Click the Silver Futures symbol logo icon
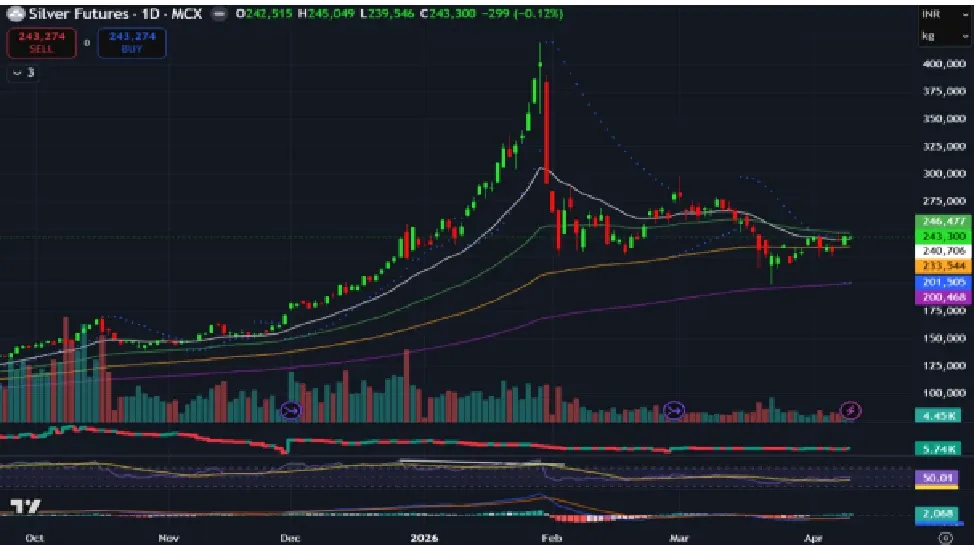This screenshot has height=548, width=974. coord(15,14)
